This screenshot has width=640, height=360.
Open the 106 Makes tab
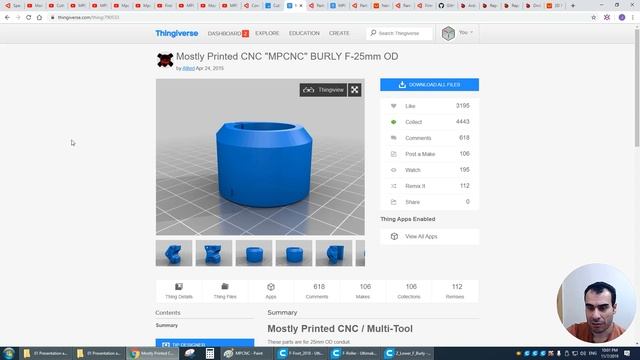point(363,291)
